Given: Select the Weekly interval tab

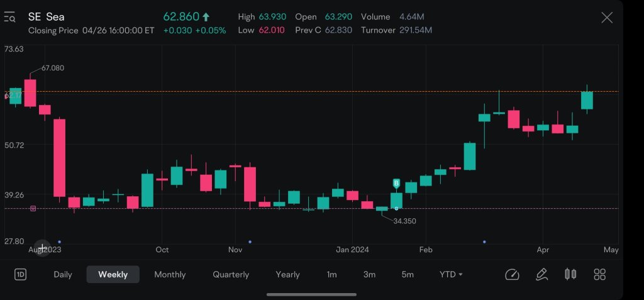Looking at the screenshot, I should (113, 275).
